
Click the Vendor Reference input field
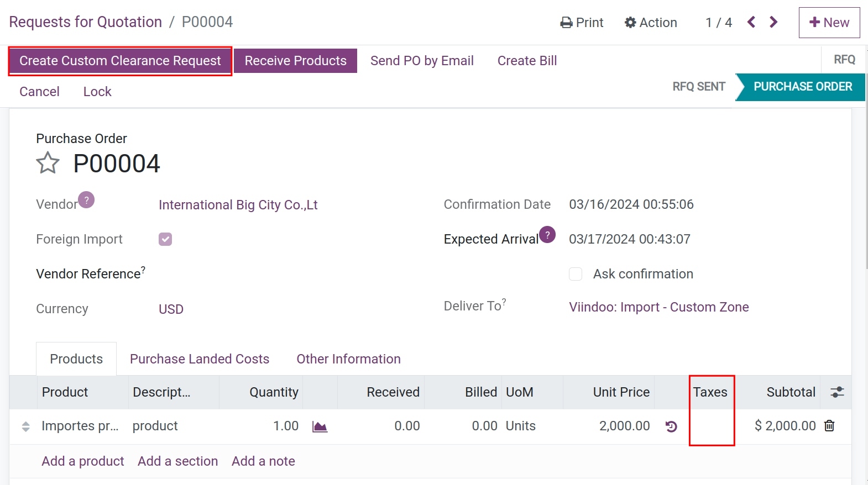pos(287,274)
